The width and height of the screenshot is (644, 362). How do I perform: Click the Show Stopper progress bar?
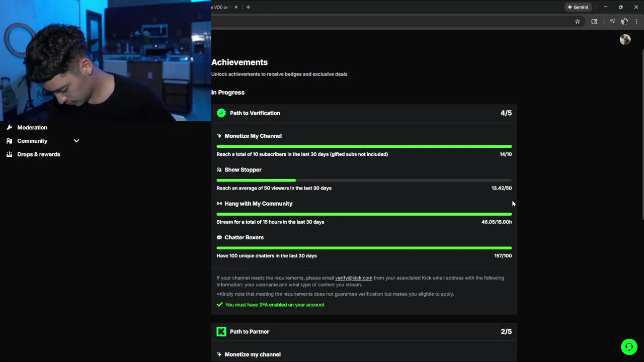[x=364, y=180]
